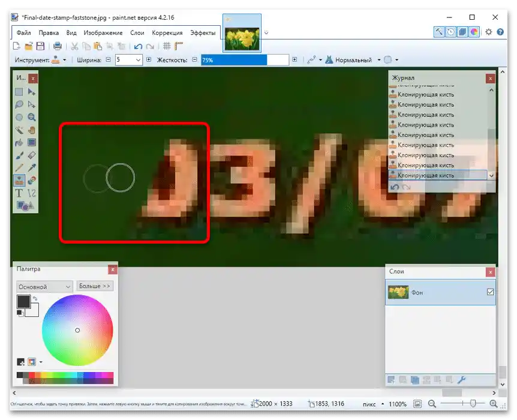The width and height of the screenshot is (517, 420).
Task: Open the Правка menu
Action: (x=49, y=32)
